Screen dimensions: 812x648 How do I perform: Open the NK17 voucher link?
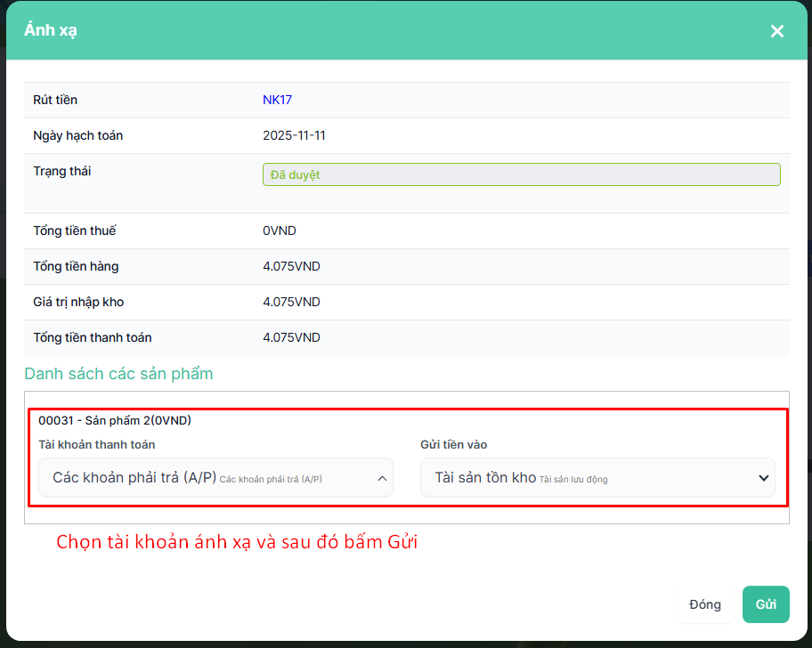[277, 100]
